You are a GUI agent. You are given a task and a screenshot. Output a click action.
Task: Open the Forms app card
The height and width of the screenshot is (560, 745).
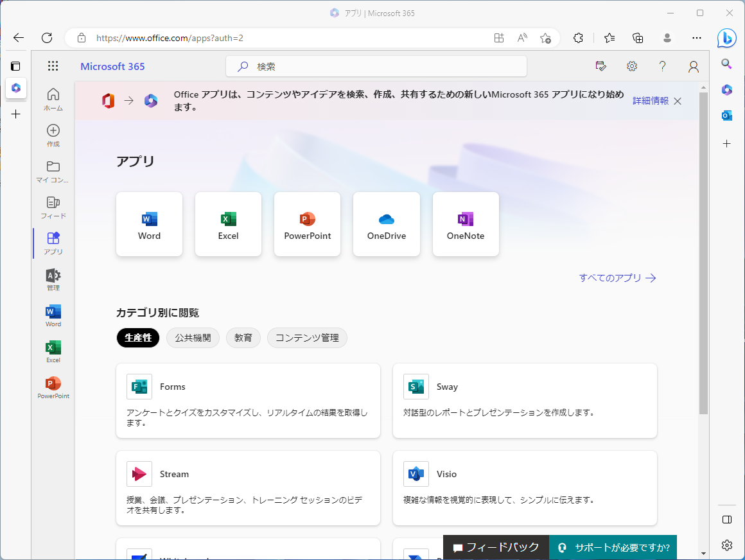(248, 401)
